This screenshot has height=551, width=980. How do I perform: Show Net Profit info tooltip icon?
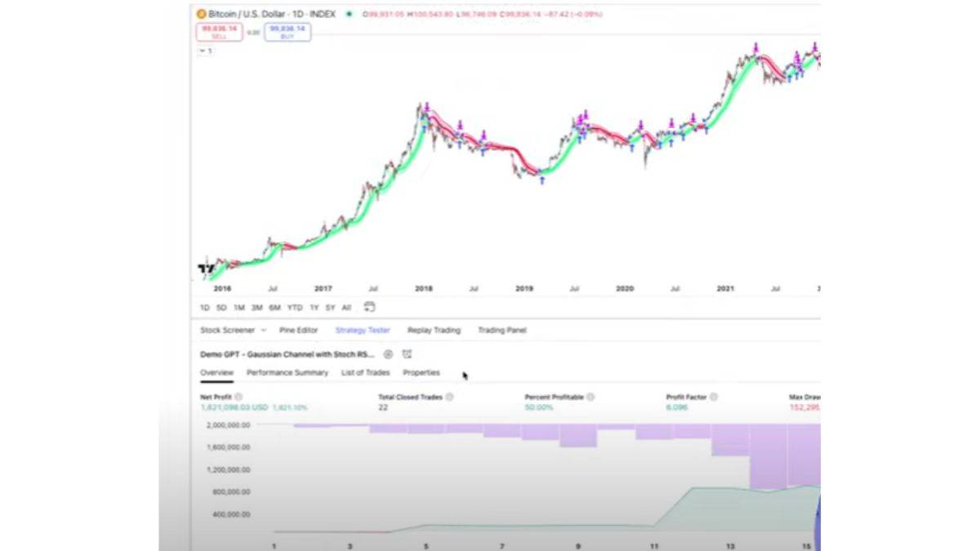(238, 397)
